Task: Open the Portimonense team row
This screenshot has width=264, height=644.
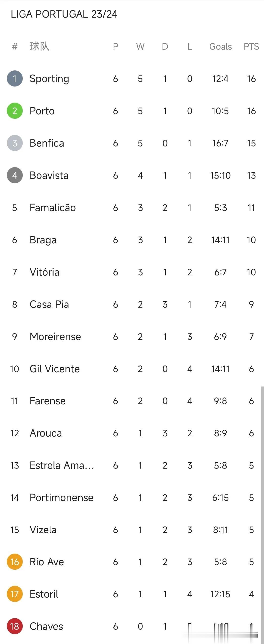Action: pyautogui.click(x=132, y=497)
